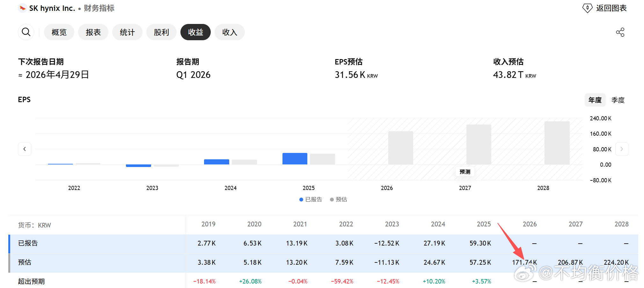Click the blue 2023 negative EPS bar
The height and width of the screenshot is (288, 644).
[138, 166]
